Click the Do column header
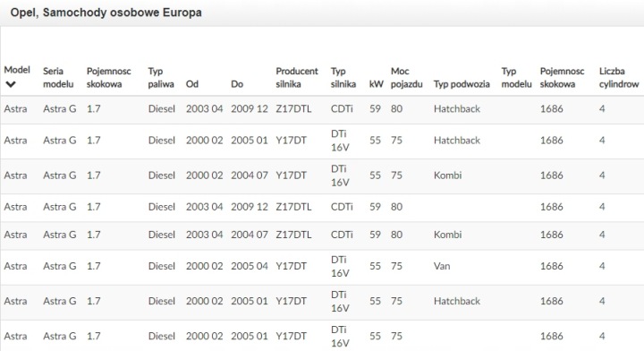 click(237, 84)
